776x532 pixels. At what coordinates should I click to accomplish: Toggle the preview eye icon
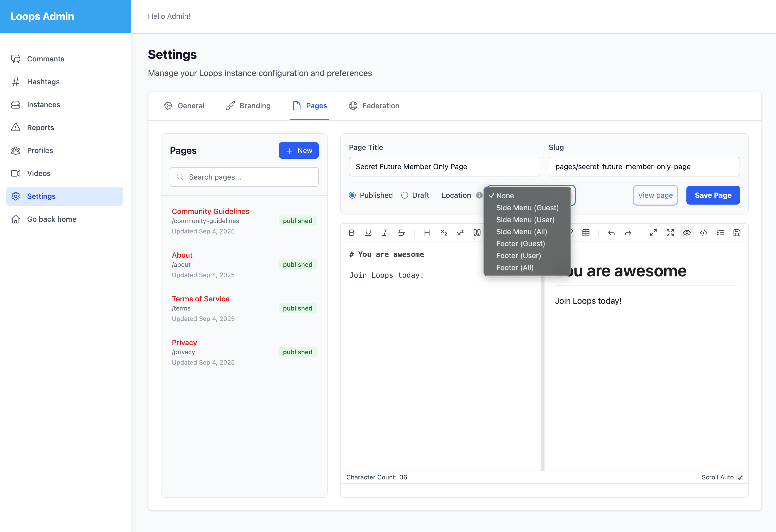(x=687, y=233)
